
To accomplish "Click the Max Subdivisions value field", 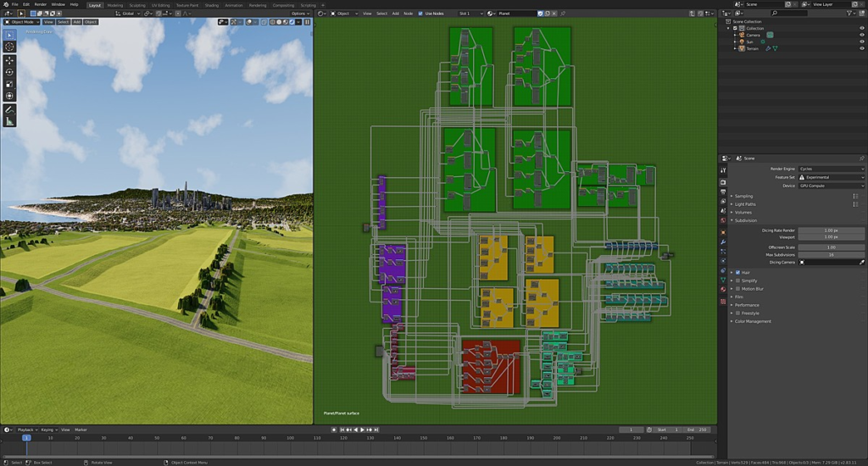I will point(831,254).
